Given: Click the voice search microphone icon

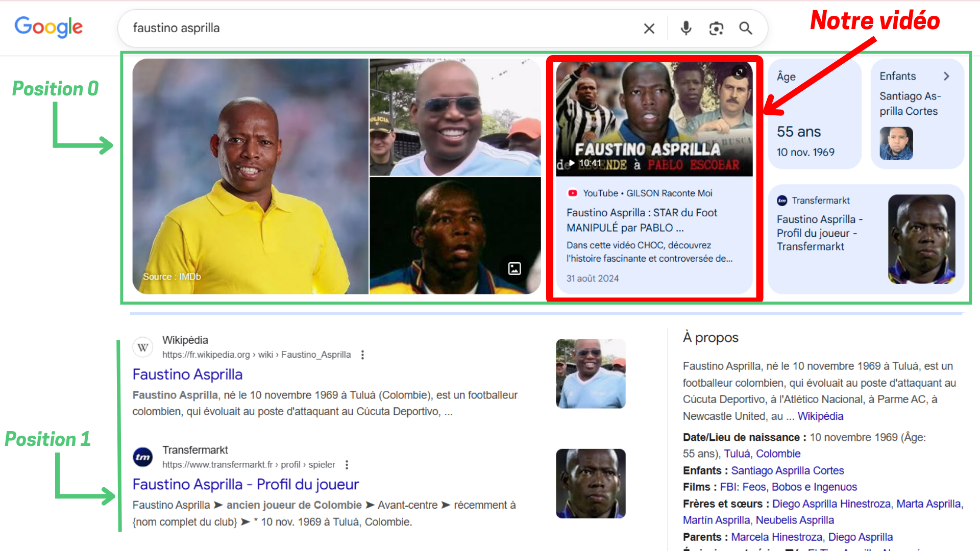Looking at the screenshot, I should [x=686, y=28].
